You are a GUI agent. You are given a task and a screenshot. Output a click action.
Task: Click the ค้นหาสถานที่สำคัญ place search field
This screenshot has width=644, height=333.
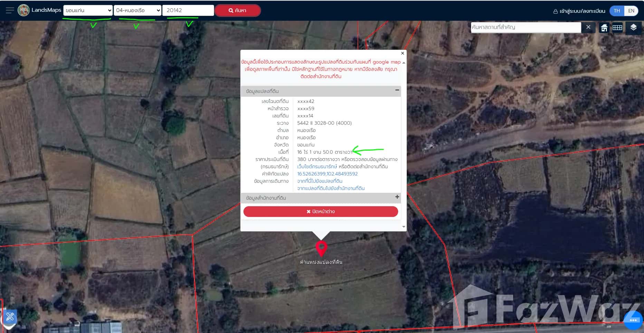tap(526, 27)
